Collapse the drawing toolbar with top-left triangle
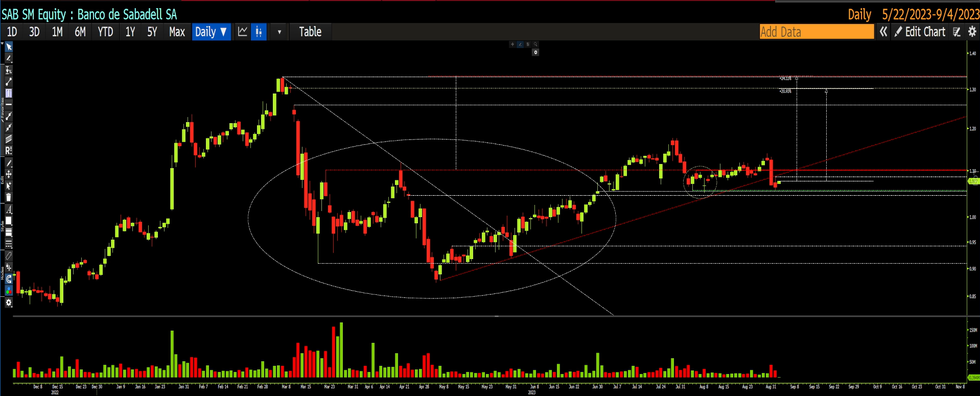The width and height of the screenshot is (980, 396). (2, 44)
